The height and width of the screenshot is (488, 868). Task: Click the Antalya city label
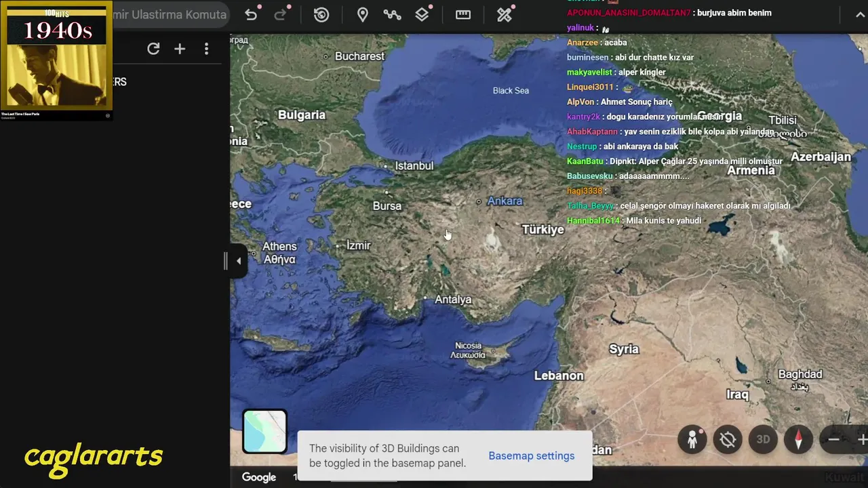click(452, 300)
